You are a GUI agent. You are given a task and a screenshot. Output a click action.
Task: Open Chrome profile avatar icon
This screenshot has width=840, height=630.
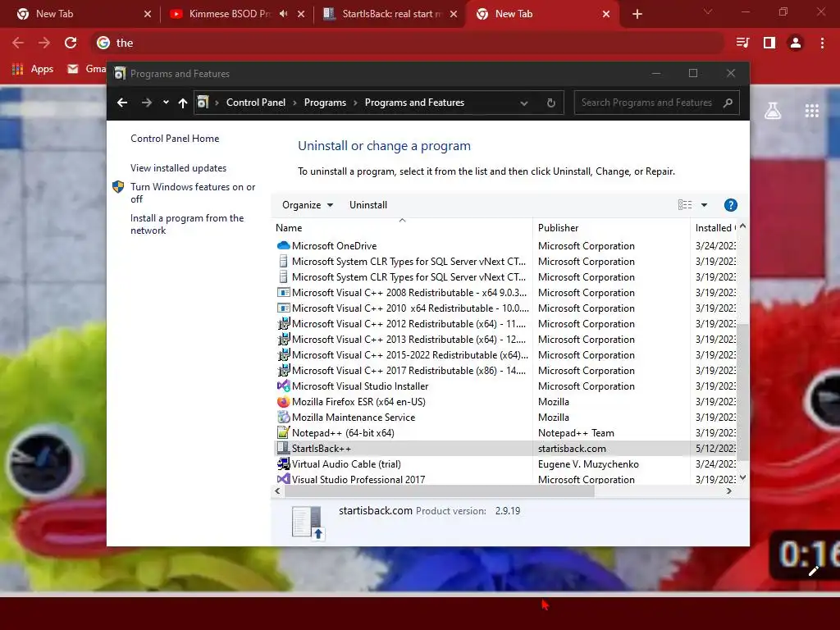[x=796, y=43]
